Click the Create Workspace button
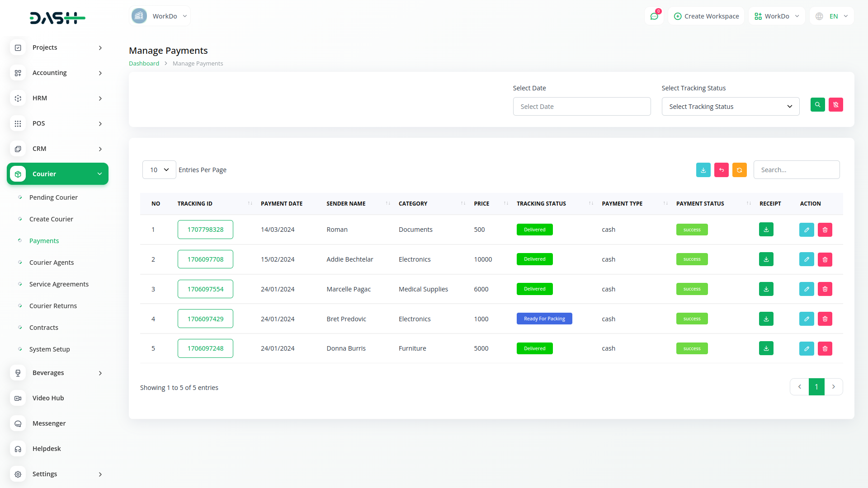Image resolution: width=868 pixels, height=488 pixels. (x=706, y=16)
